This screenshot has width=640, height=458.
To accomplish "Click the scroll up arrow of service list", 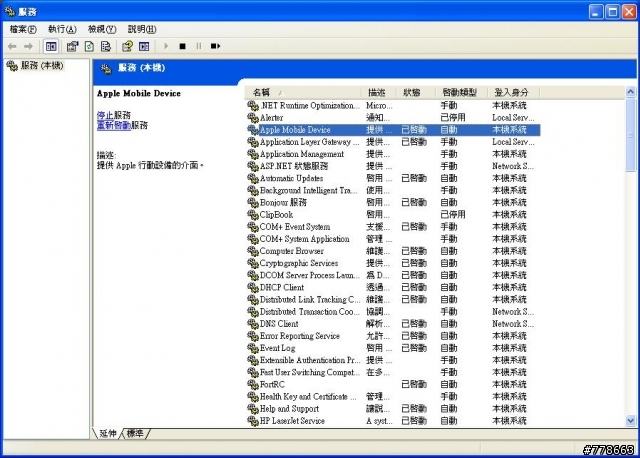I will coord(631,92).
